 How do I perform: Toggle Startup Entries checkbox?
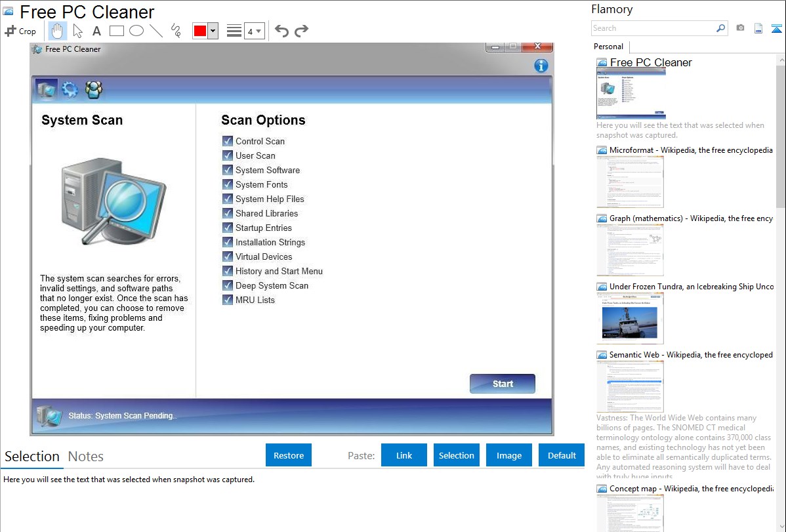click(x=228, y=228)
